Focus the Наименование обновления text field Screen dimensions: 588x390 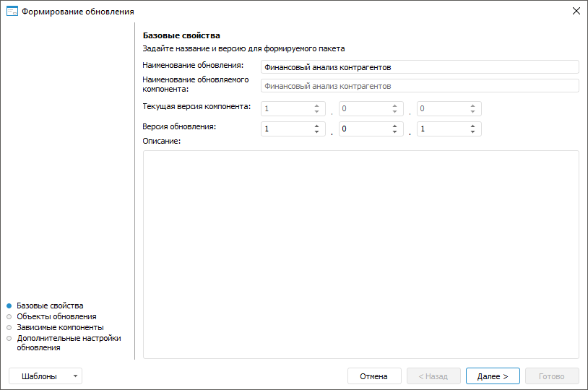(x=420, y=67)
